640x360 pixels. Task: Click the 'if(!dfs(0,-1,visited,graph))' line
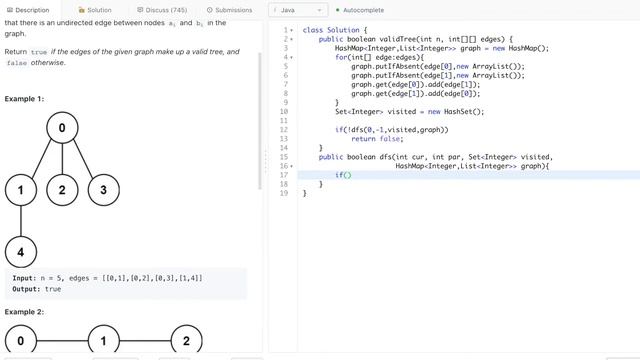[391, 130]
